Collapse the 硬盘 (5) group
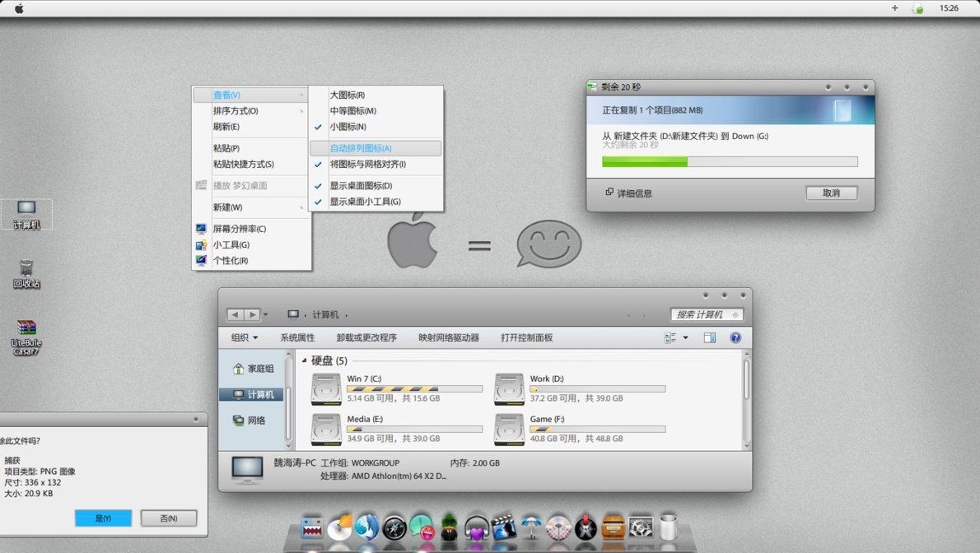This screenshot has height=553, width=980. pos(305,361)
